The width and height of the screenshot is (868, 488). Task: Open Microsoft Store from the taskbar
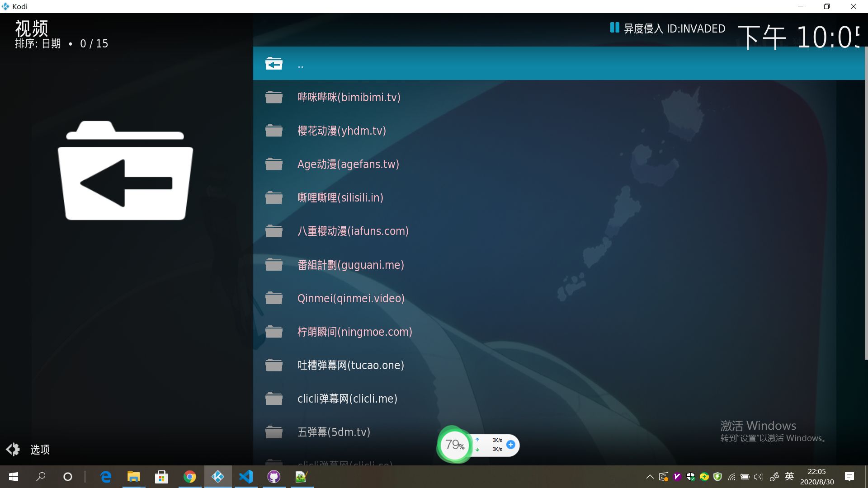point(162,477)
